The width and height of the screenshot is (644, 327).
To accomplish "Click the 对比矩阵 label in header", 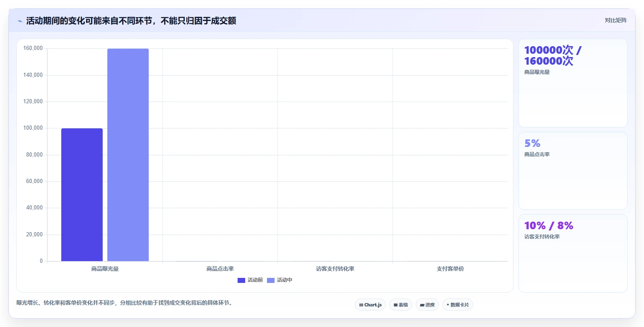I will 615,21.
